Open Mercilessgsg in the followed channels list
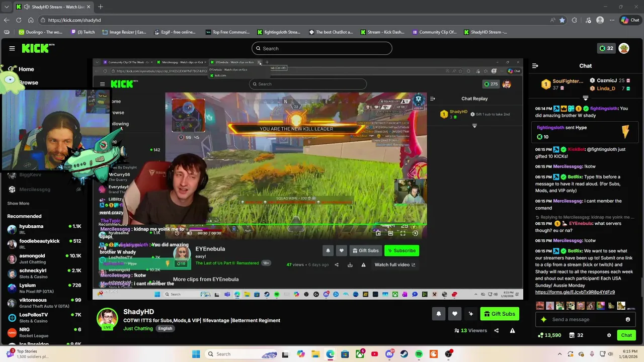 (44, 190)
